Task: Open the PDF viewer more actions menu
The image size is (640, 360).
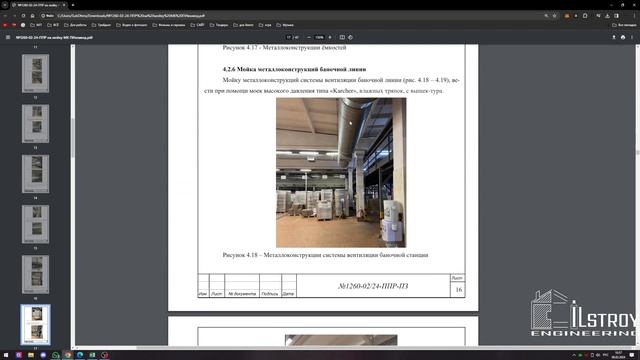Action: click(x=632, y=37)
